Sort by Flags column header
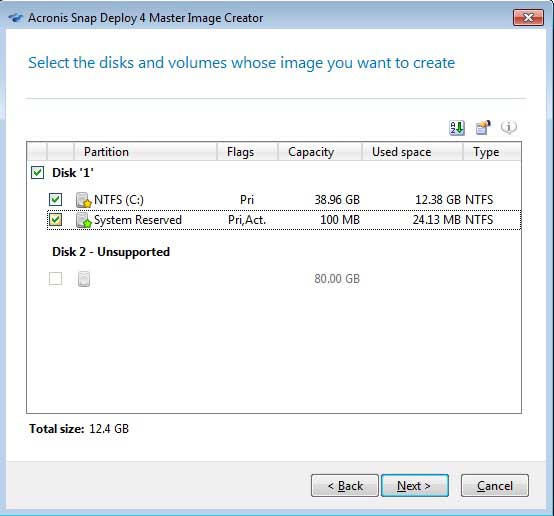The image size is (554, 516). coord(247,152)
